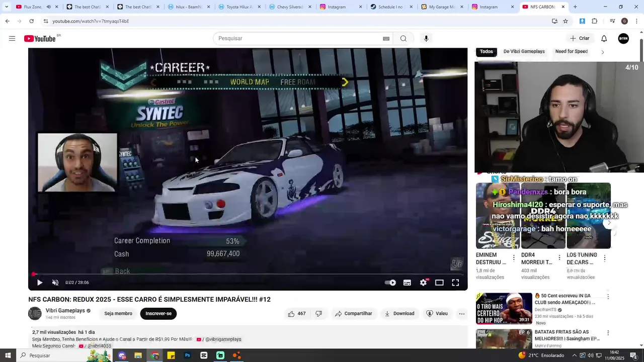Viewport: 644px width, 362px height.
Task: Open more actions under the video
Action: (x=461, y=314)
